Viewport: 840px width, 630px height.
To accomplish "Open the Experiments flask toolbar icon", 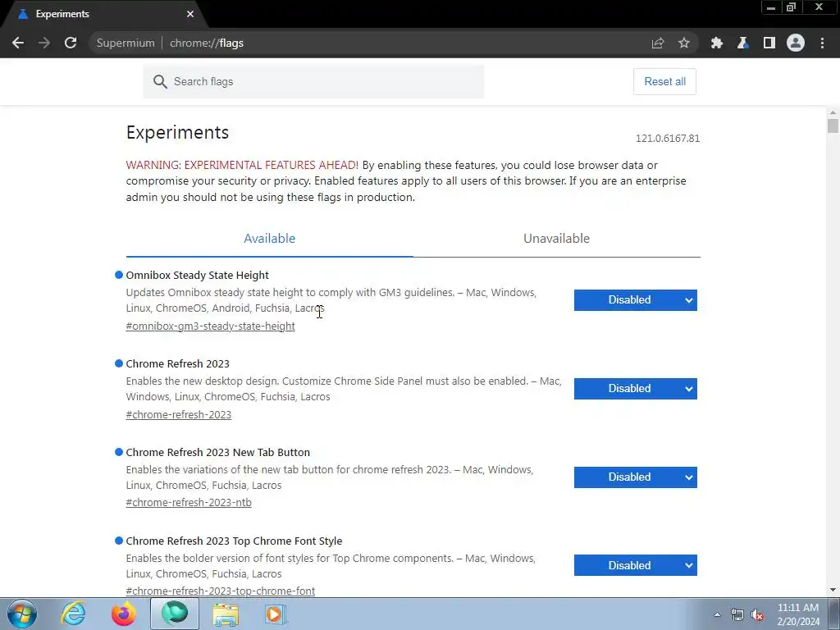I will click(x=743, y=43).
